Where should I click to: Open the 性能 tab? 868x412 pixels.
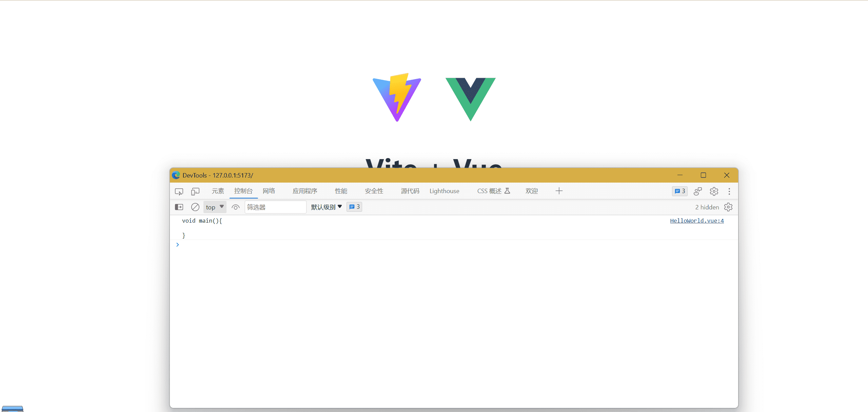(341, 191)
